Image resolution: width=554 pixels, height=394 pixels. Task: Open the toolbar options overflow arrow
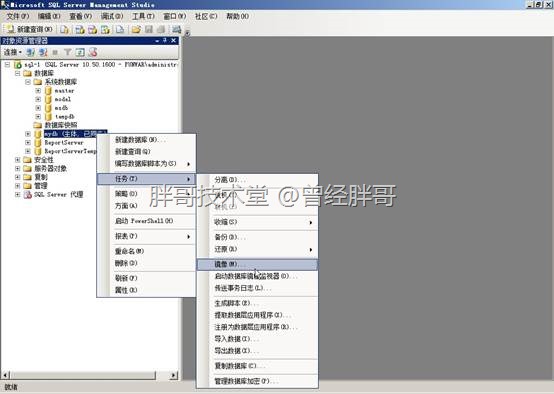[x=188, y=33]
